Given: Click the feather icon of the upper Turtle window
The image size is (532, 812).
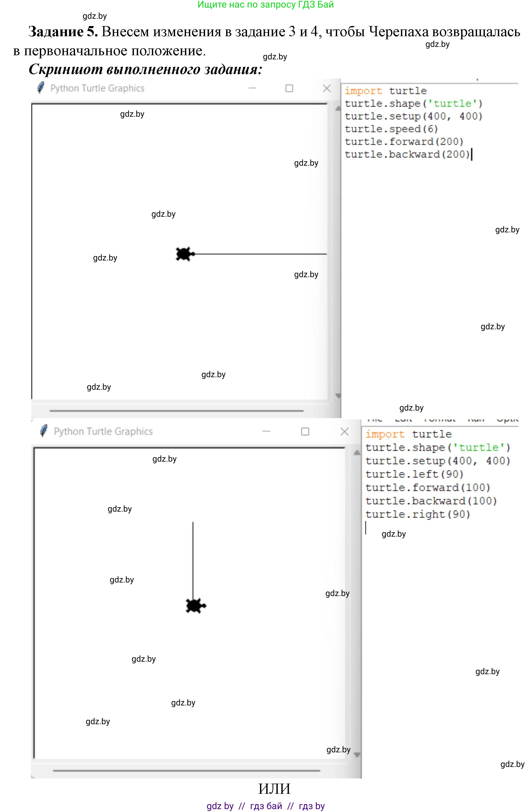Looking at the screenshot, I should coord(41,88).
